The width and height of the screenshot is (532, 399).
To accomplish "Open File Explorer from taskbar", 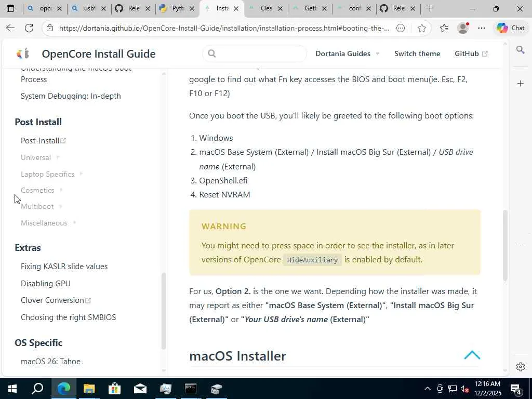I will (x=89, y=389).
